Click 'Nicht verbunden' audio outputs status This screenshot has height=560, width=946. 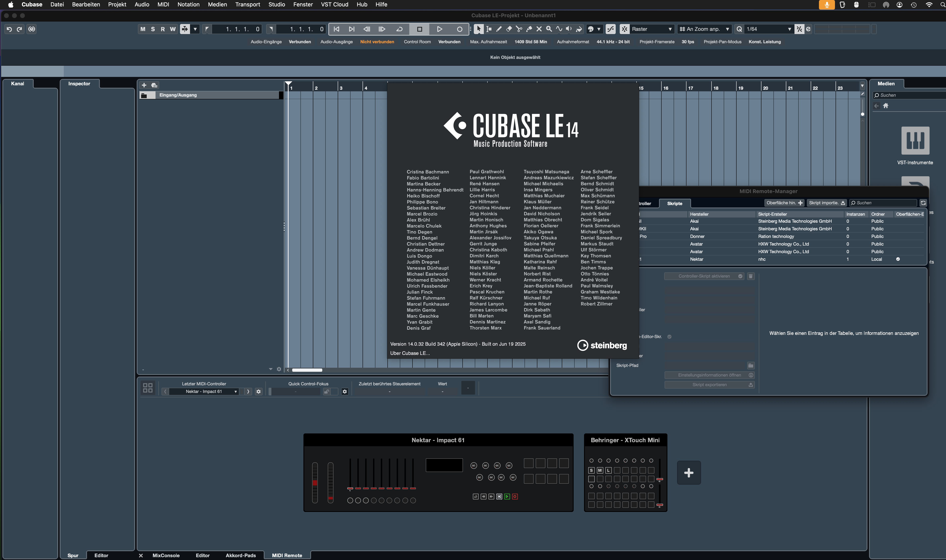[377, 42]
